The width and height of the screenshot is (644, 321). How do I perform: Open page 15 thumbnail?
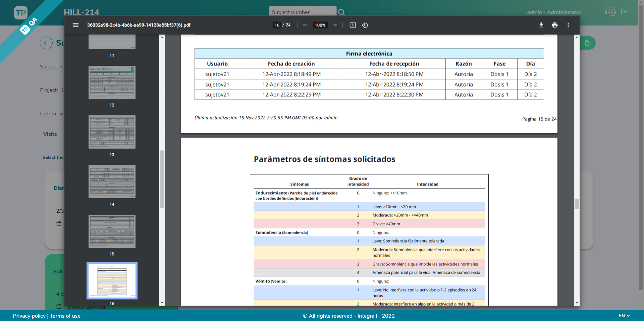(112, 231)
